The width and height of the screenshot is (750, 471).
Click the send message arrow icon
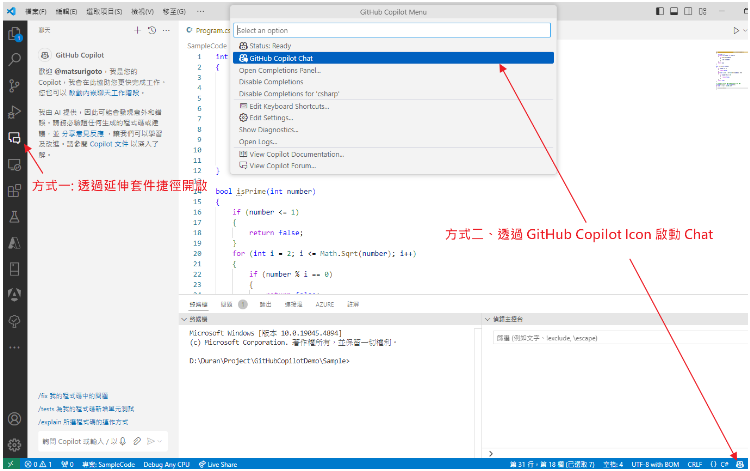(151, 441)
